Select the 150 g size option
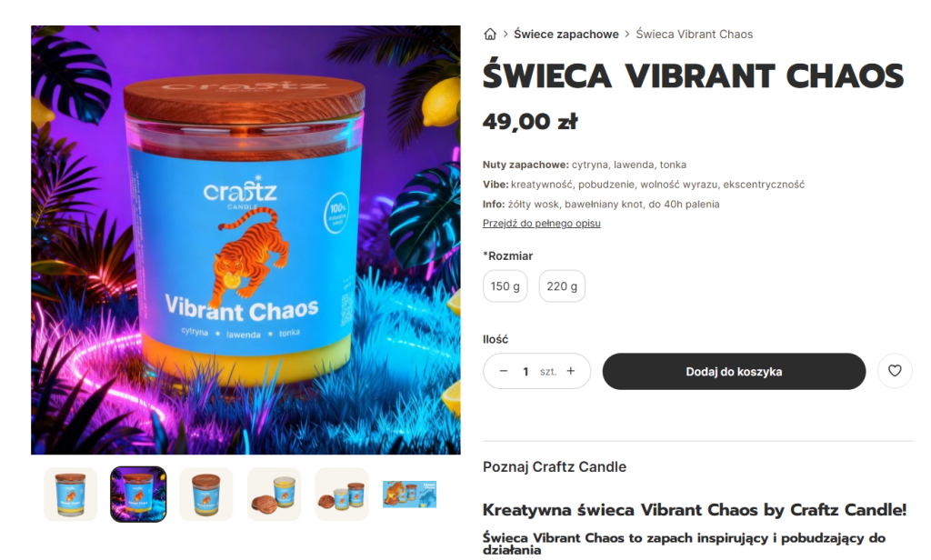Image resolution: width=931 pixels, height=560 pixels. click(506, 286)
